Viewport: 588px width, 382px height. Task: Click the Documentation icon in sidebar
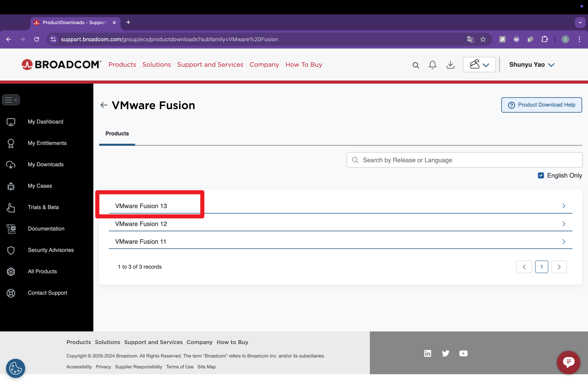[11, 229]
